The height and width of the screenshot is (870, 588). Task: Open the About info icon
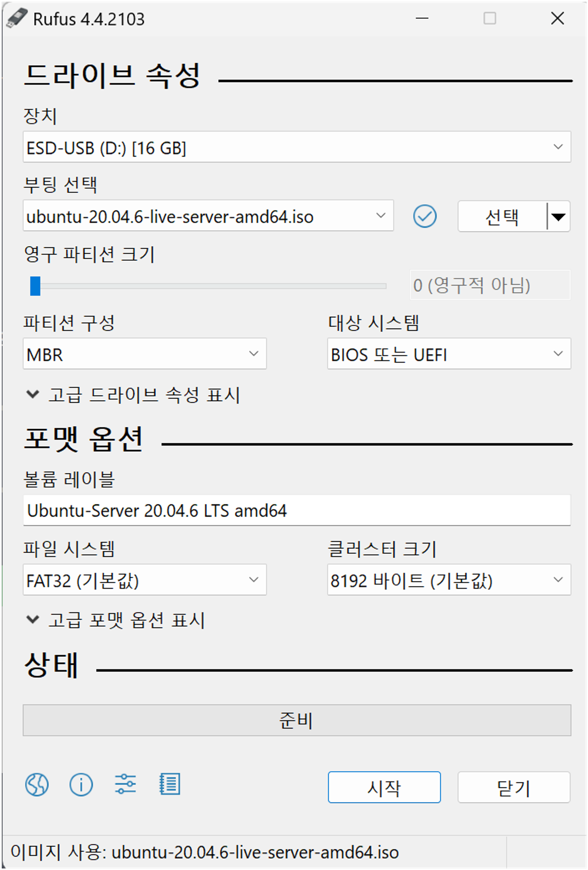tap(81, 784)
